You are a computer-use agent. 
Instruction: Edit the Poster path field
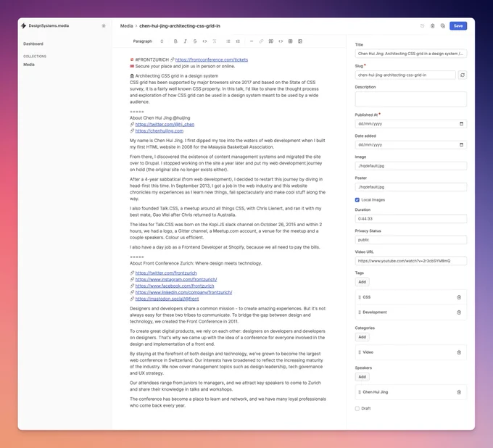pos(411,187)
